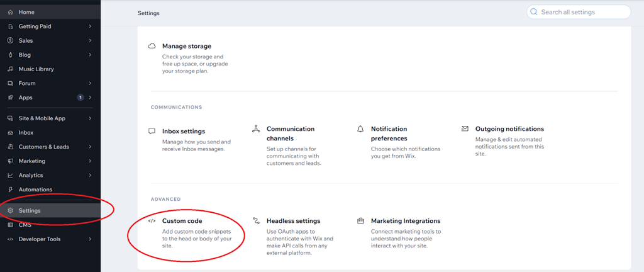Click the Customers & Leads icon
644x272 pixels.
click(x=11, y=147)
